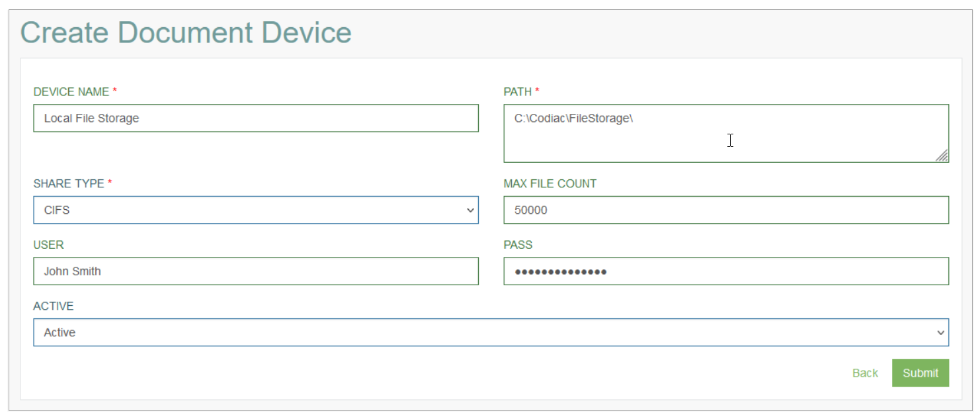Click the Share Type chevron arrow
980x419 pixels.
click(x=470, y=210)
